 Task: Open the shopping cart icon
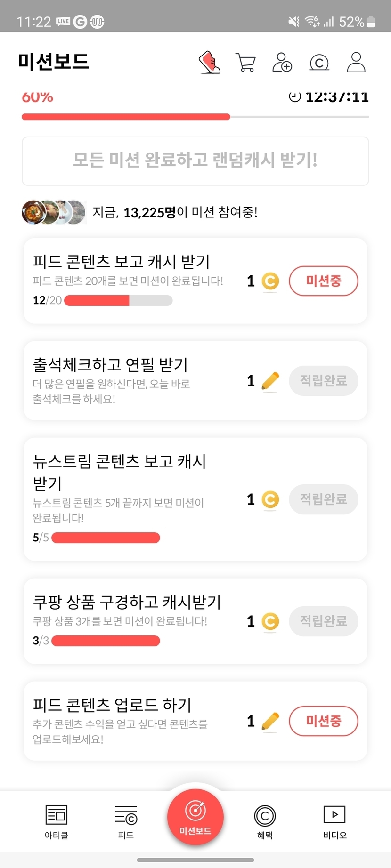click(245, 62)
